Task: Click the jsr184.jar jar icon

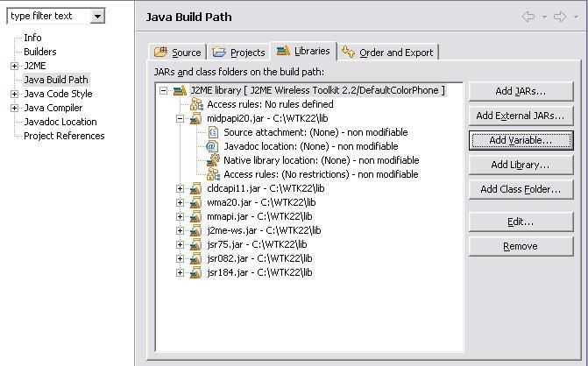Action: tap(195, 272)
